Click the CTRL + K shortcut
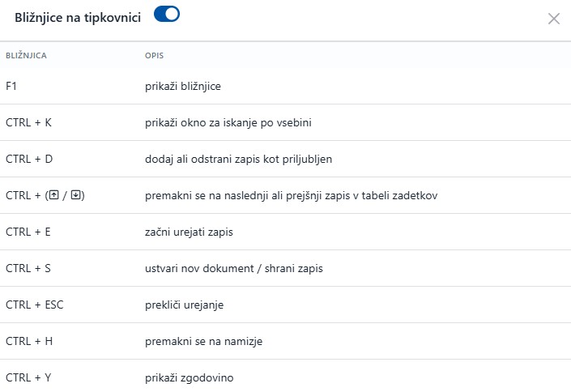571x392 pixels. (28, 122)
